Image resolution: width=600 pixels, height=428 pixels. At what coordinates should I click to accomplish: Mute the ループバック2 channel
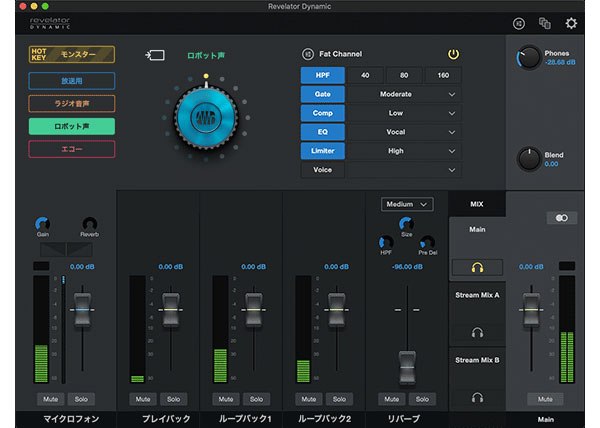coord(309,399)
